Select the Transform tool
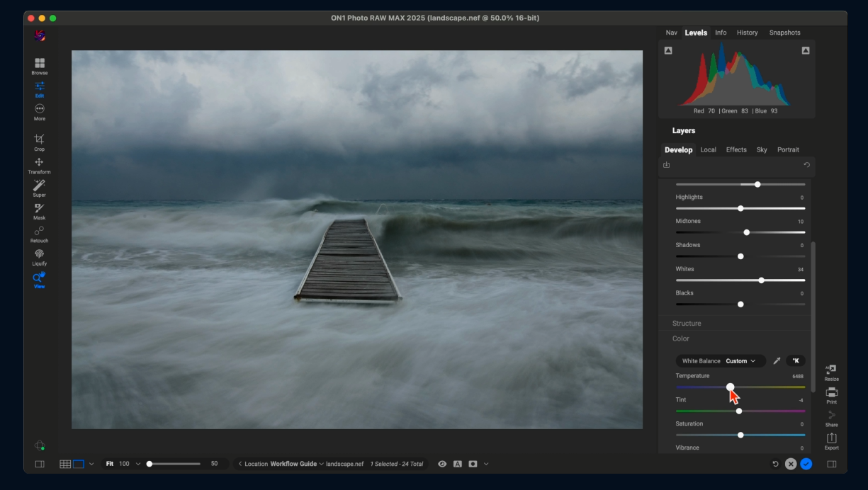 tap(39, 164)
